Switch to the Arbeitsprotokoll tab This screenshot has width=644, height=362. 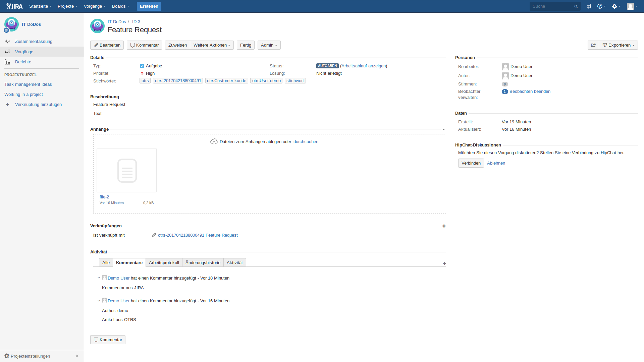[164, 263]
